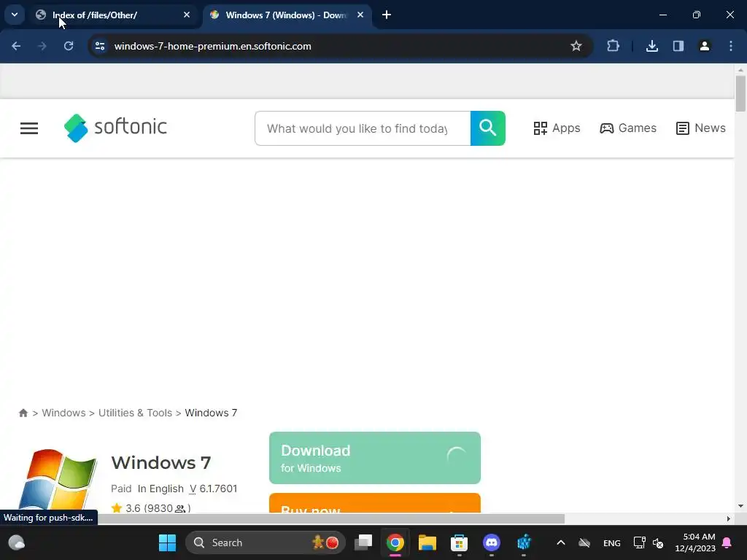Open network and volume quick settings

(x=649, y=542)
